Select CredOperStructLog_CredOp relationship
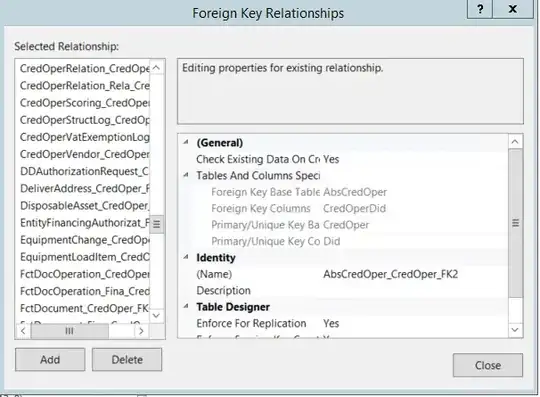 click(x=85, y=120)
